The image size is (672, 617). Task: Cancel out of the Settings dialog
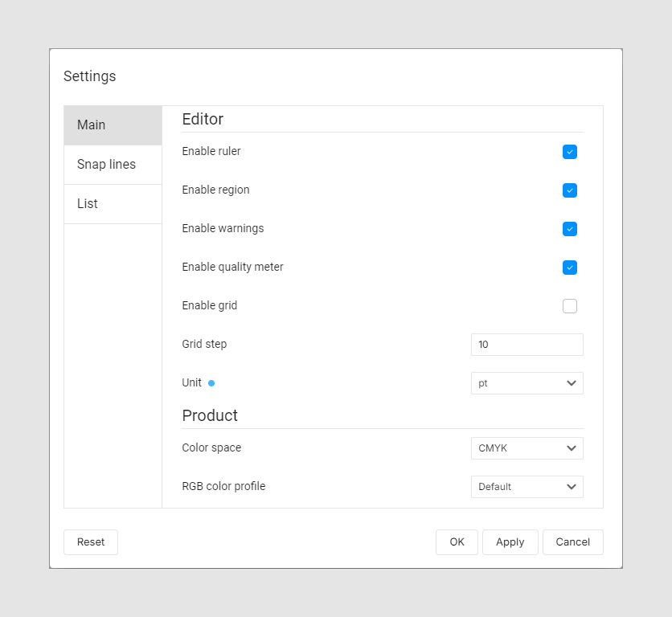(x=572, y=542)
